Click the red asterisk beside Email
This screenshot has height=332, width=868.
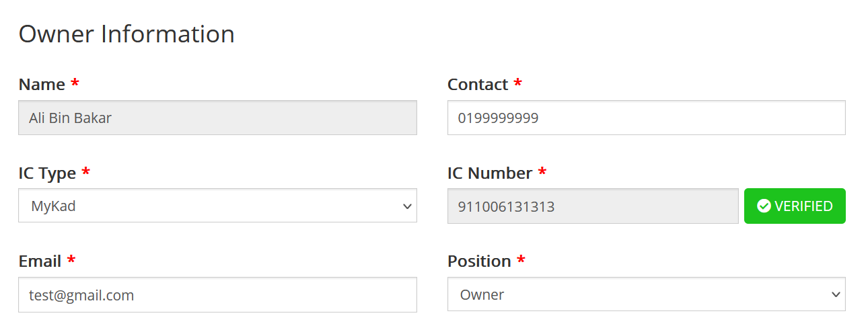pos(71,260)
